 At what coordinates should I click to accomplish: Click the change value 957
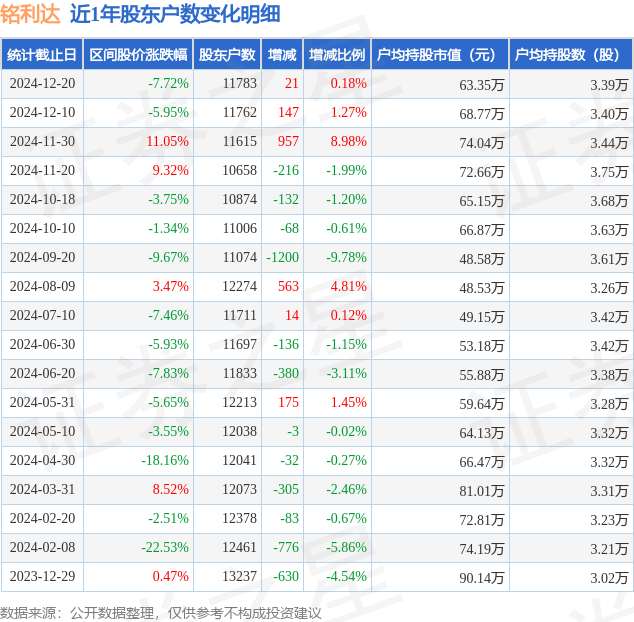(x=288, y=142)
